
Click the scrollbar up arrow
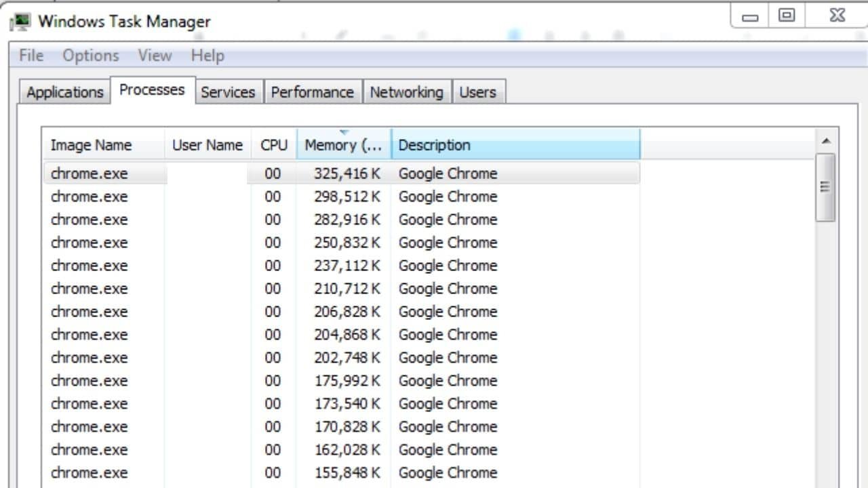click(826, 140)
